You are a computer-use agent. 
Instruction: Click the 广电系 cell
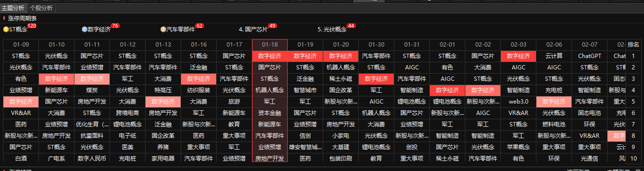click(x=57, y=158)
